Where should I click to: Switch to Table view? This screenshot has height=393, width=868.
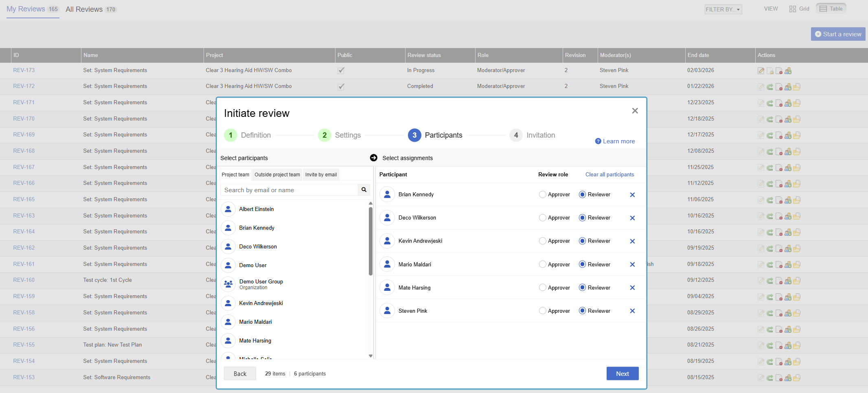pyautogui.click(x=831, y=9)
